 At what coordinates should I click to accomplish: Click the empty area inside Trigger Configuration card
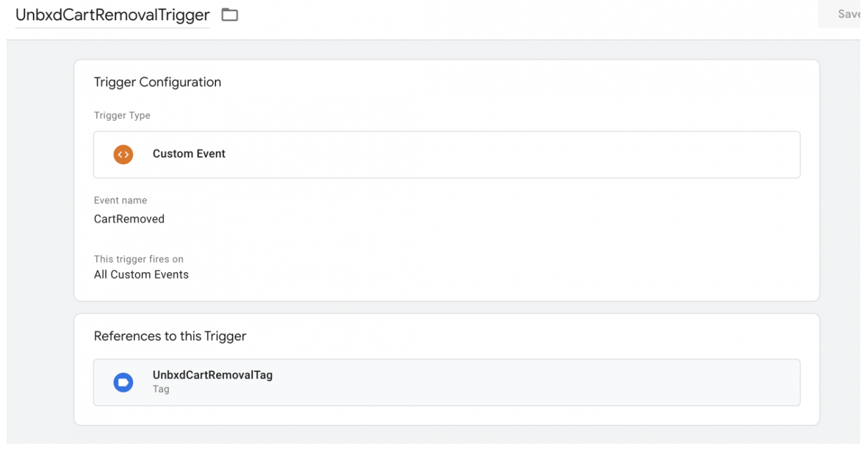[503, 237]
